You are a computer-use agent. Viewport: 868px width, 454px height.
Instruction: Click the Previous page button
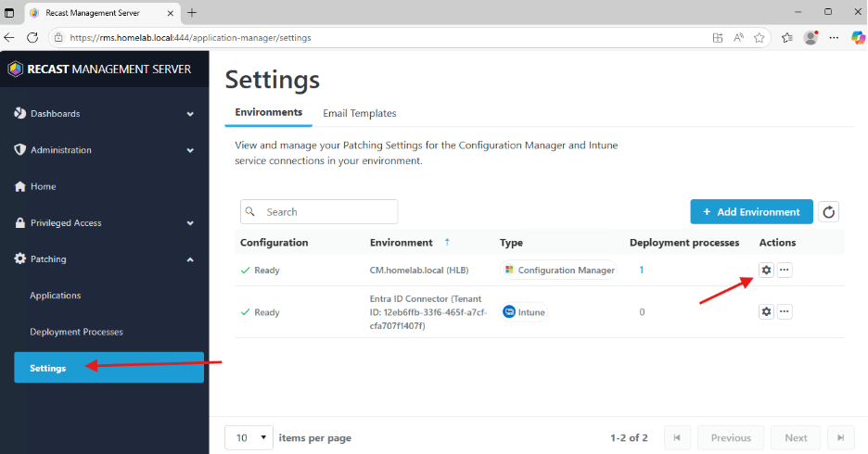pyautogui.click(x=731, y=438)
